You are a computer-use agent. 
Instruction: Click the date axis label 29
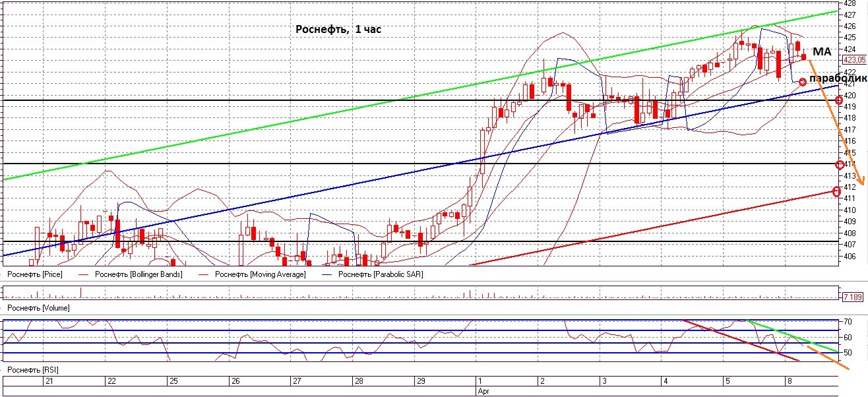pyautogui.click(x=421, y=382)
